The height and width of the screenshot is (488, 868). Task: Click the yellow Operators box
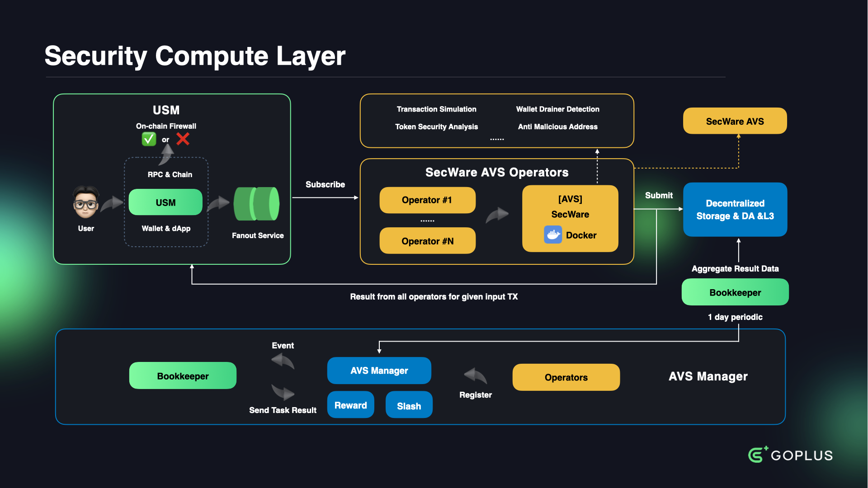[x=566, y=377]
